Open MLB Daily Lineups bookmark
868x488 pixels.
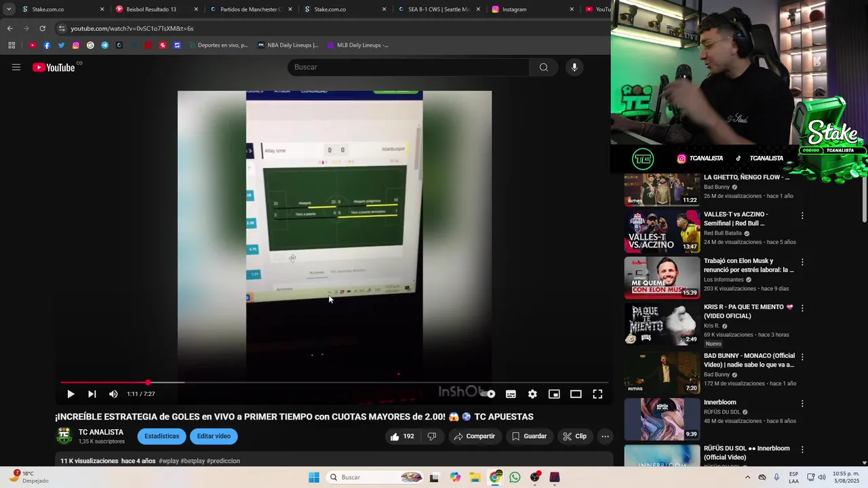pos(357,45)
